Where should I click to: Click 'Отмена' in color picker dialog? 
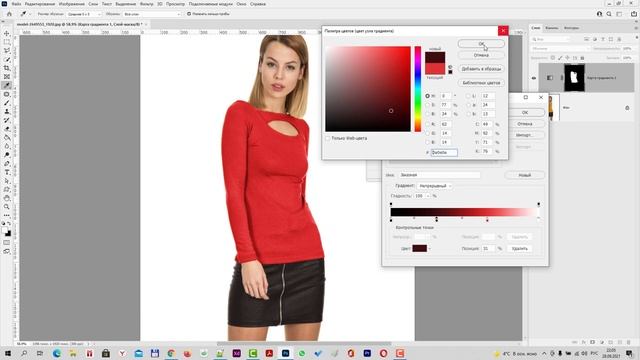[481, 55]
